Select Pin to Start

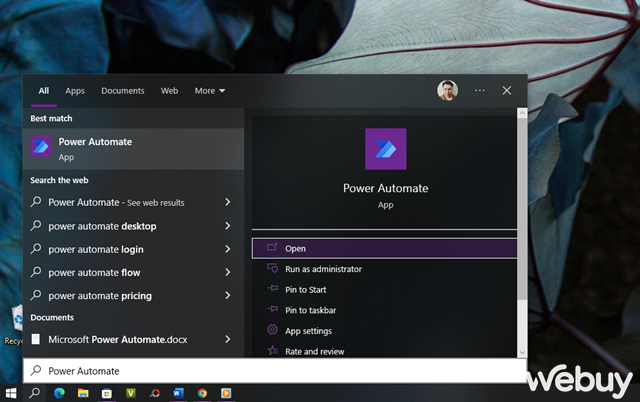coord(384,290)
